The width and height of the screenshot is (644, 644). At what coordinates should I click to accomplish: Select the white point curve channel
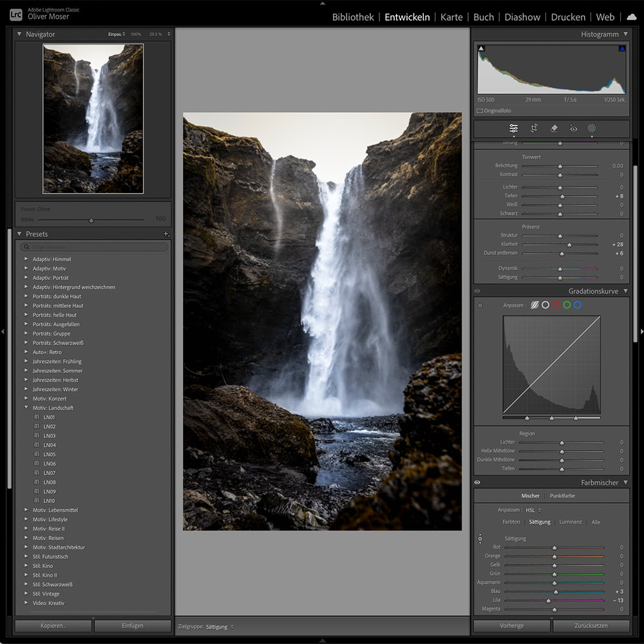545,305
